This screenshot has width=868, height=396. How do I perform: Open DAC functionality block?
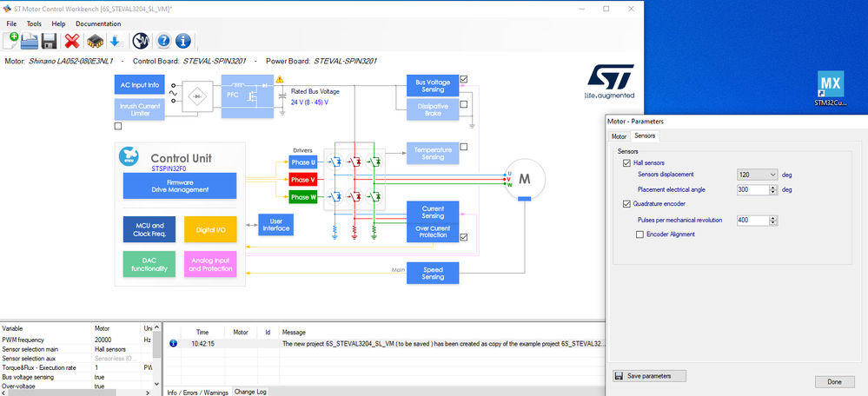pos(149,264)
